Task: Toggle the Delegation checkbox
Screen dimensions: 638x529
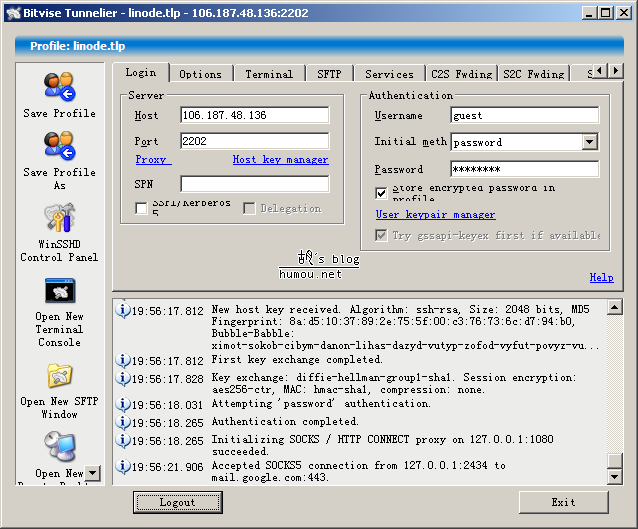Action: pos(249,208)
